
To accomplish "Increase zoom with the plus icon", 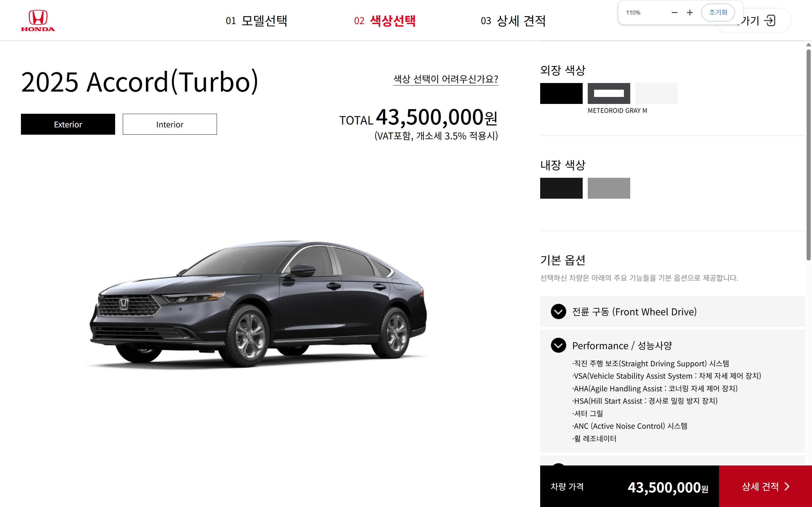I will point(690,12).
